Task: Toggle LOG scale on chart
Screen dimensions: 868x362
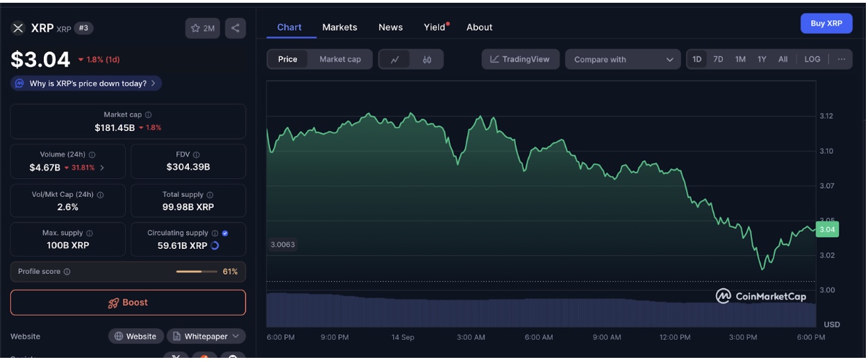Action: click(x=812, y=60)
